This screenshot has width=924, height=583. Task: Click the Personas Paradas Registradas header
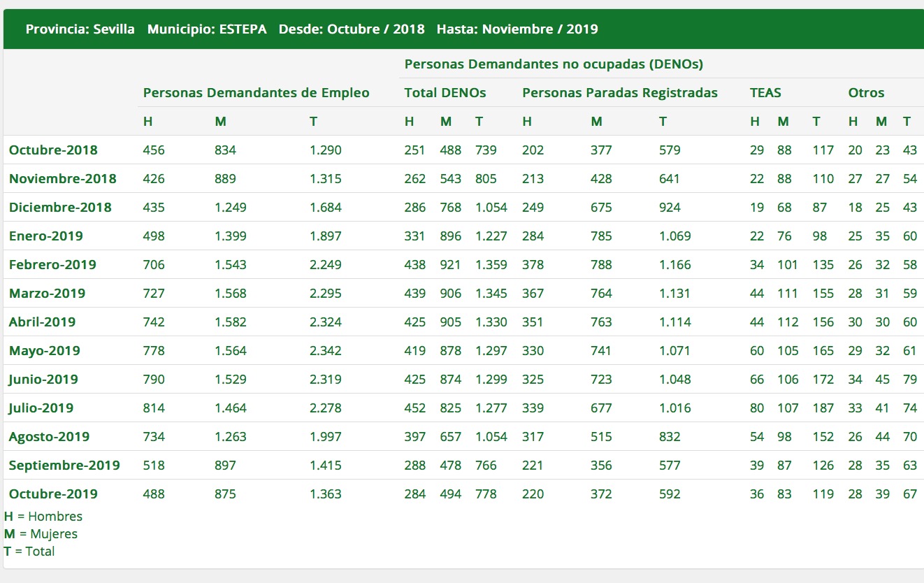(x=618, y=92)
